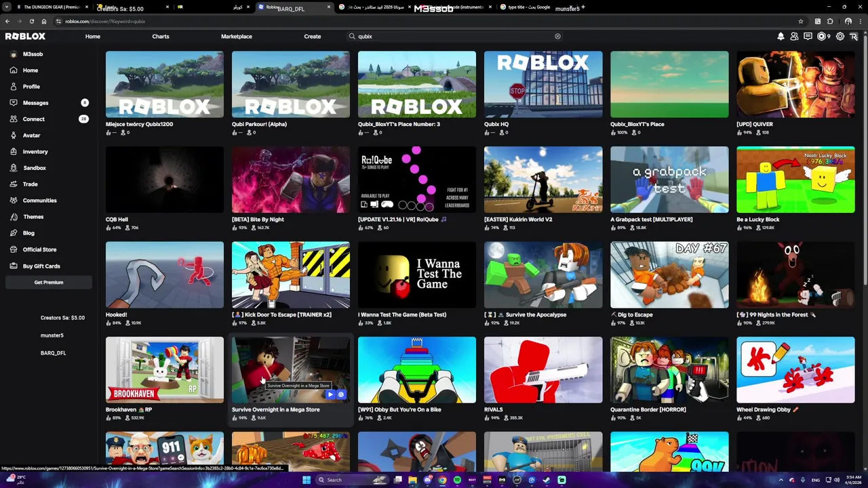Reload the page in browser toolbar

click(x=31, y=21)
